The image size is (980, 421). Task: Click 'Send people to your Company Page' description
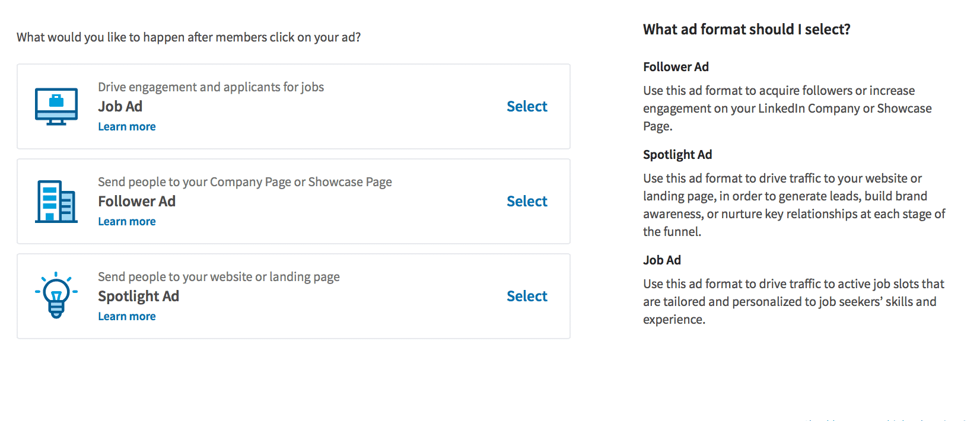(x=245, y=182)
